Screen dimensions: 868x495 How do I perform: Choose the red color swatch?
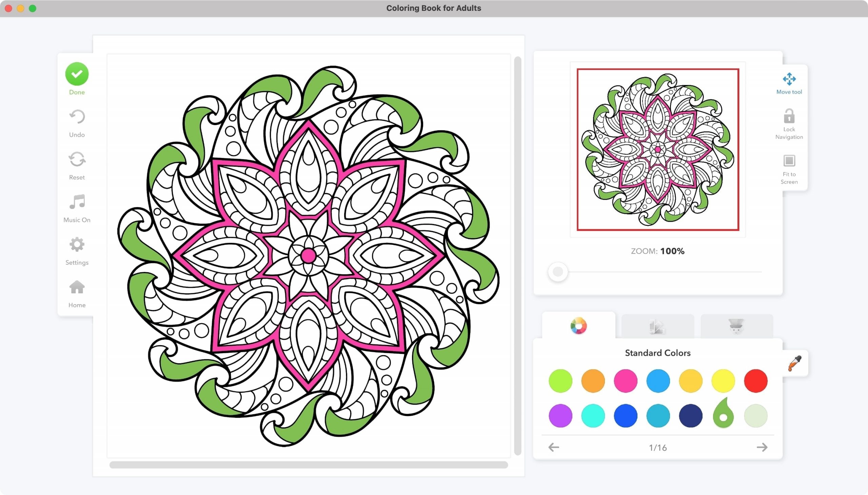click(x=755, y=381)
